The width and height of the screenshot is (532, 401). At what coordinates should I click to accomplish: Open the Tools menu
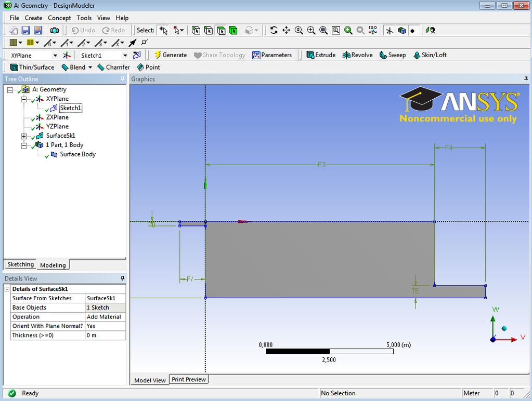84,18
